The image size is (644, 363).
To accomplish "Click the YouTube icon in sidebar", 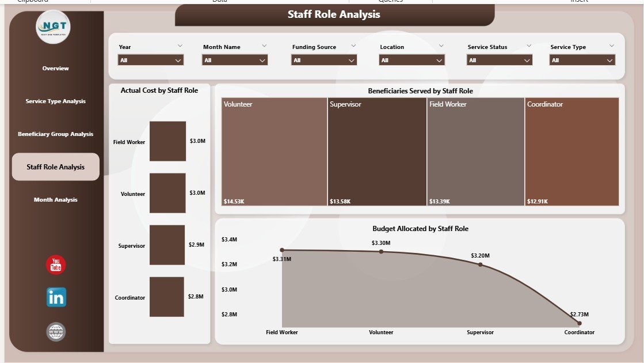I will pos(56,265).
